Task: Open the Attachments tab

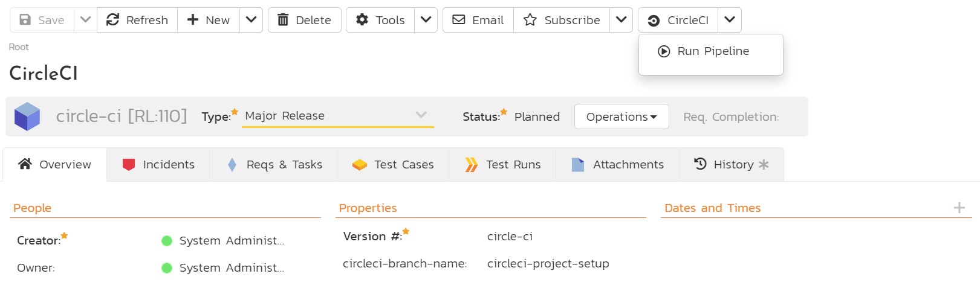Action: point(618,164)
